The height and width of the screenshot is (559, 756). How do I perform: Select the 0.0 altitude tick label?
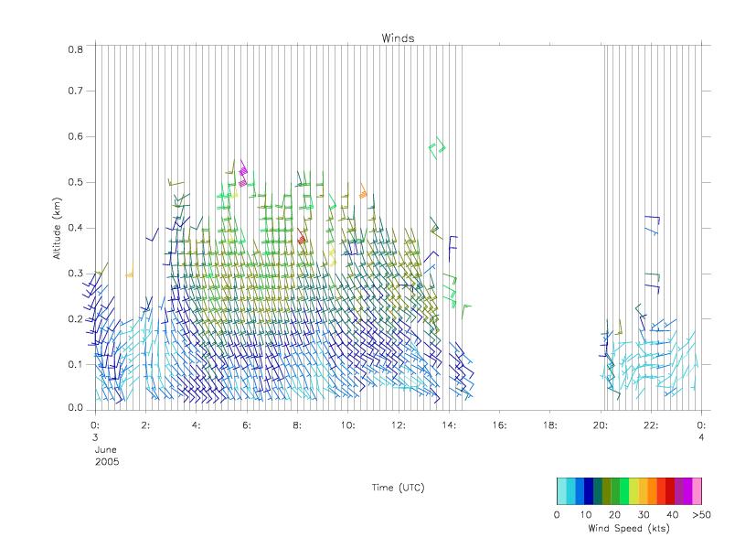tap(75, 408)
